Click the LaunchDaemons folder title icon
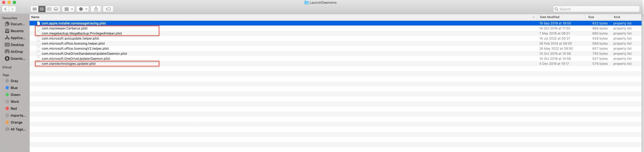Viewport: 644px width, 152px height. [306, 3]
